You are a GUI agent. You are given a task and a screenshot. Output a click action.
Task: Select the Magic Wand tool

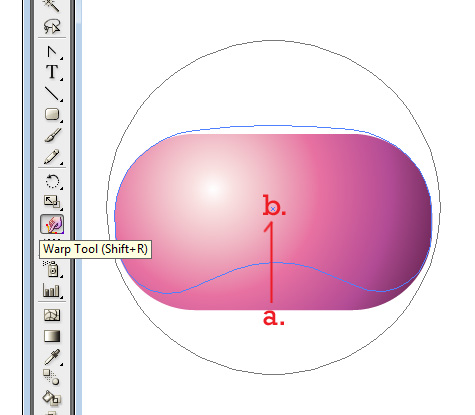(52, 6)
